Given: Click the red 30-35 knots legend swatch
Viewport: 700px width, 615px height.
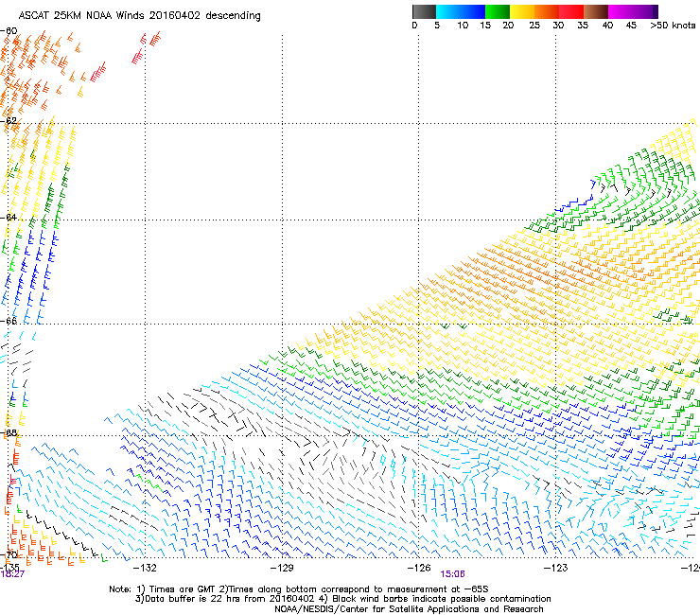Looking at the screenshot, I should point(571,11).
